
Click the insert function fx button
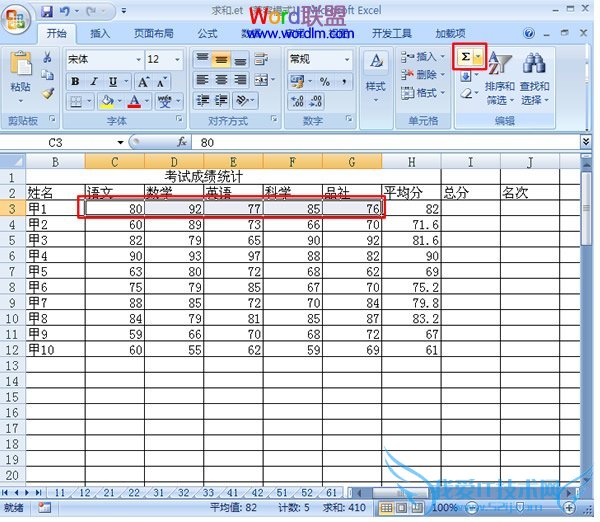(x=182, y=142)
